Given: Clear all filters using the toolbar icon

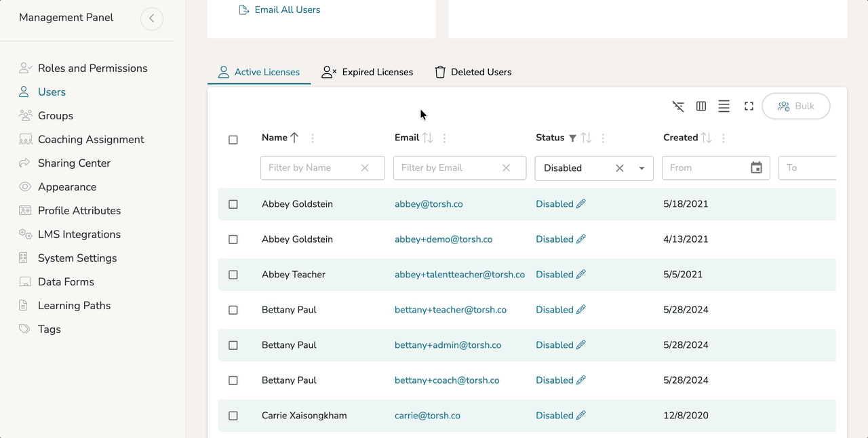Looking at the screenshot, I should pos(678,106).
